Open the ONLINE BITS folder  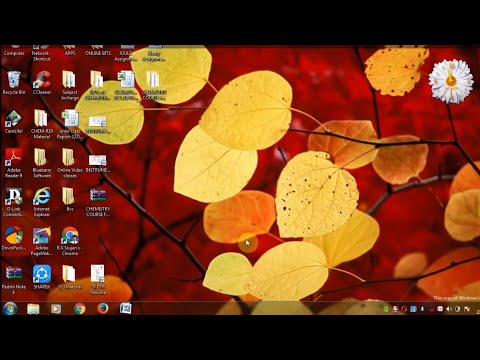[x=98, y=51]
